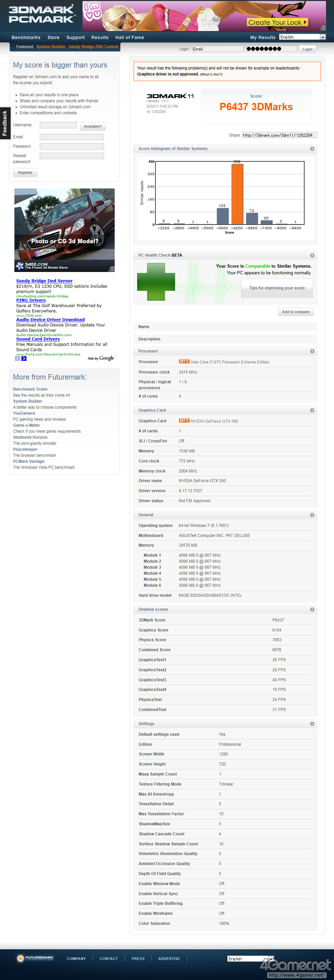Screen dimensions: 334x980
Task: Click Tips for improving your score
Action: coord(277,288)
